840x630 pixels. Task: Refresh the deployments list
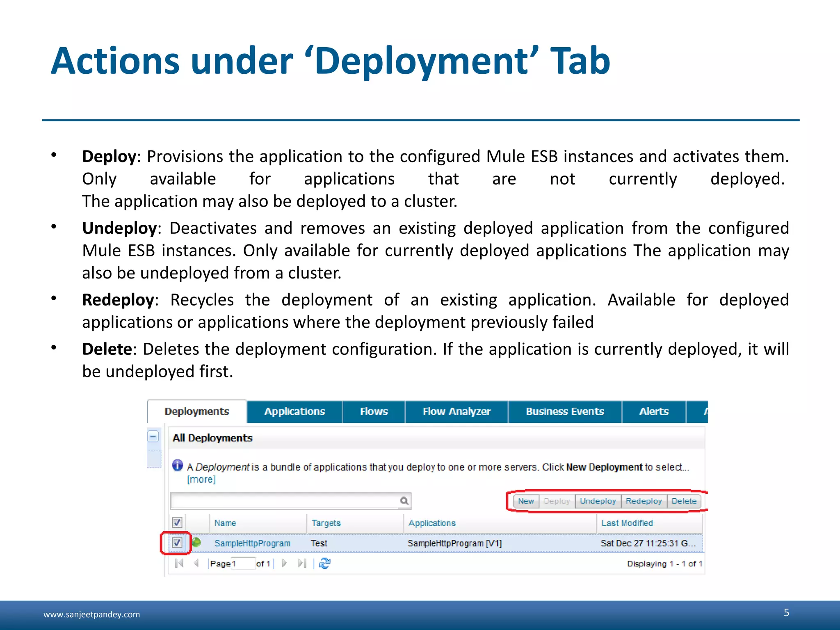click(324, 563)
